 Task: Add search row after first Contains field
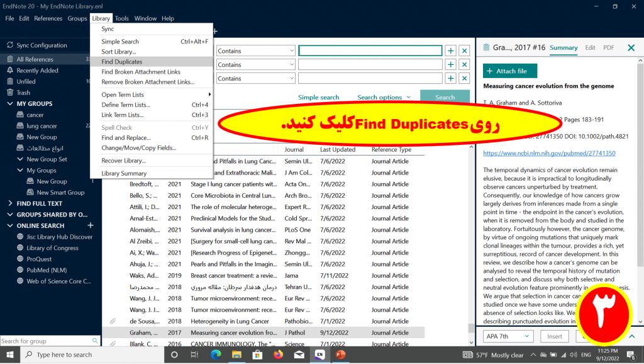coord(450,50)
